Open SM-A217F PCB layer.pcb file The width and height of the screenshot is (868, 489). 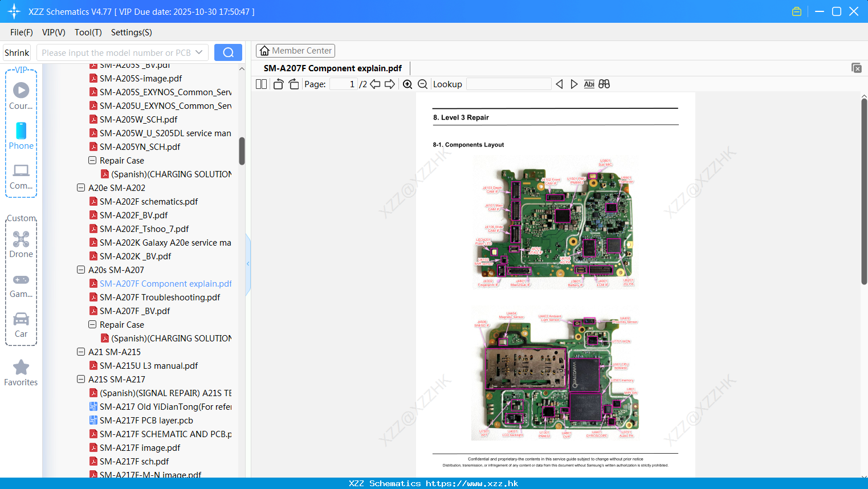141,420
